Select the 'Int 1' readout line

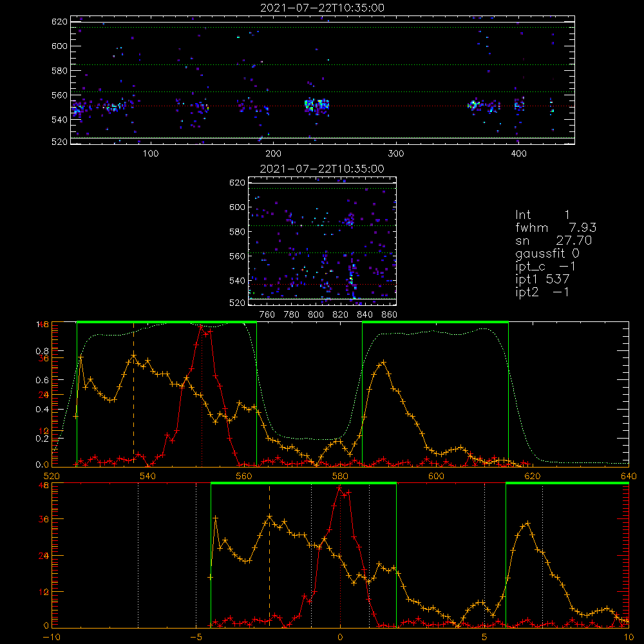coord(542,215)
